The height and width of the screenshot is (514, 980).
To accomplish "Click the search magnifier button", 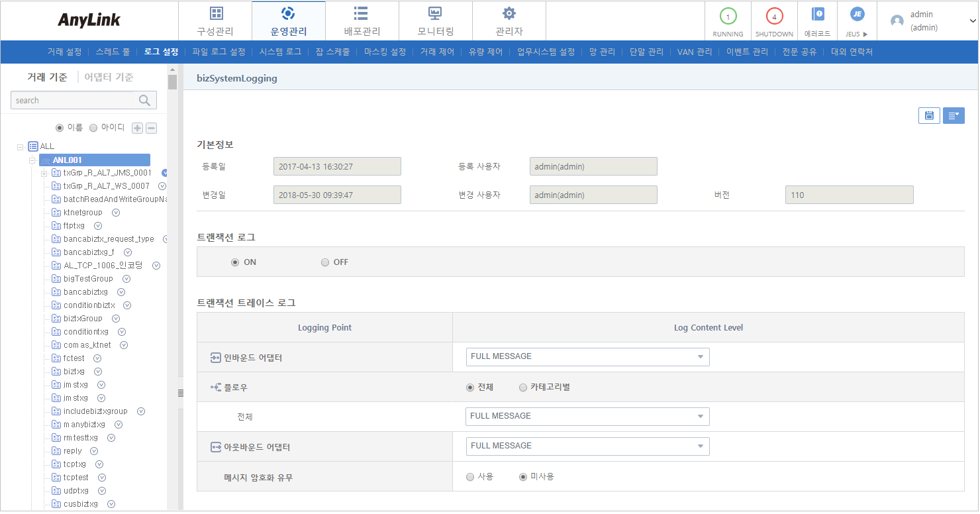I will click(144, 100).
